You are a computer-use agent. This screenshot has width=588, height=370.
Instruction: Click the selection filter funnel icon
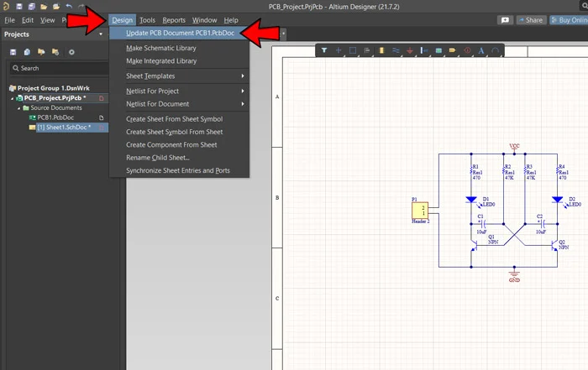pos(324,50)
